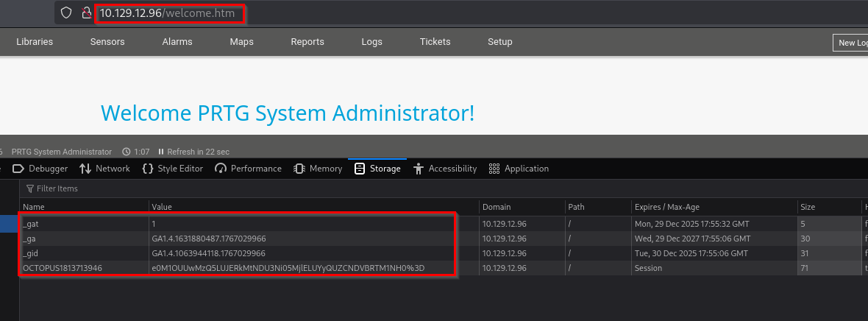Open the Tickets menu
This screenshot has height=321, width=868.
click(x=435, y=42)
